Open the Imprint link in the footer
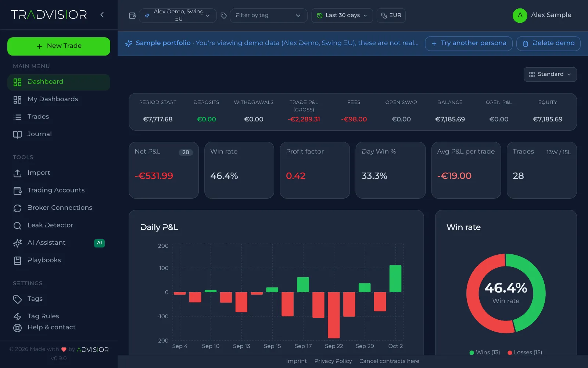The height and width of the screenshot is (368, 588). tap(296, 361)
